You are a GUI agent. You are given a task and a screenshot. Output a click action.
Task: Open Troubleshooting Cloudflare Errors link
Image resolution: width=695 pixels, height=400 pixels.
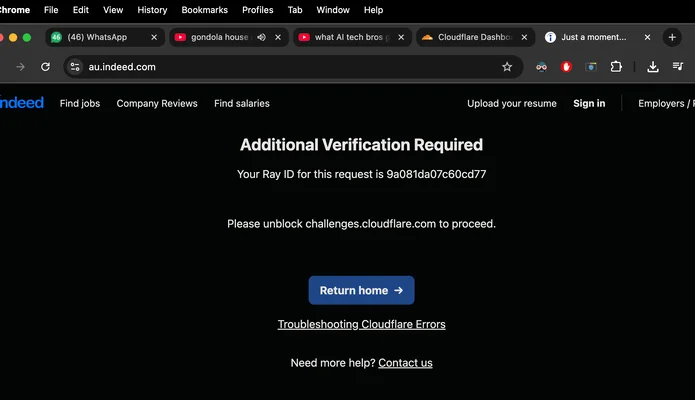point(361,325)
